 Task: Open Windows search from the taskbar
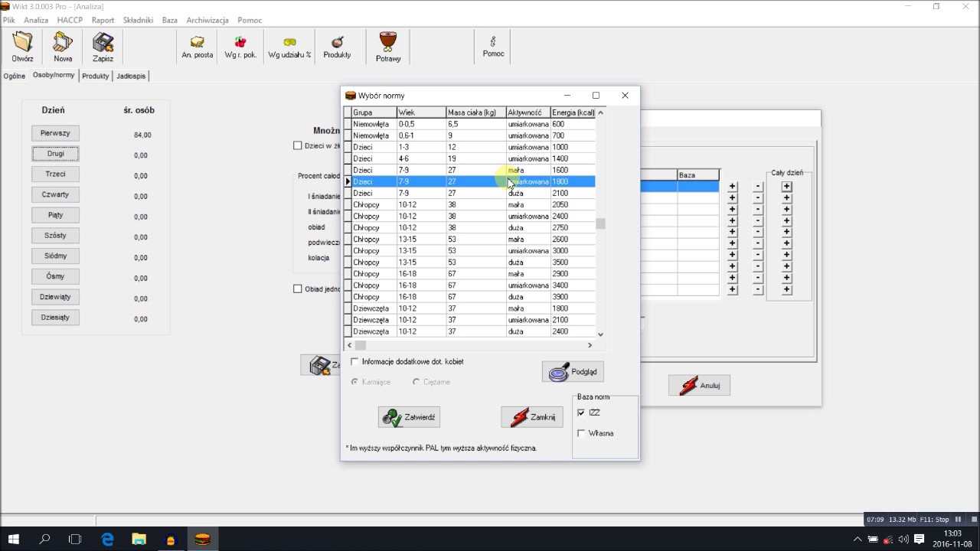(44, 540)
